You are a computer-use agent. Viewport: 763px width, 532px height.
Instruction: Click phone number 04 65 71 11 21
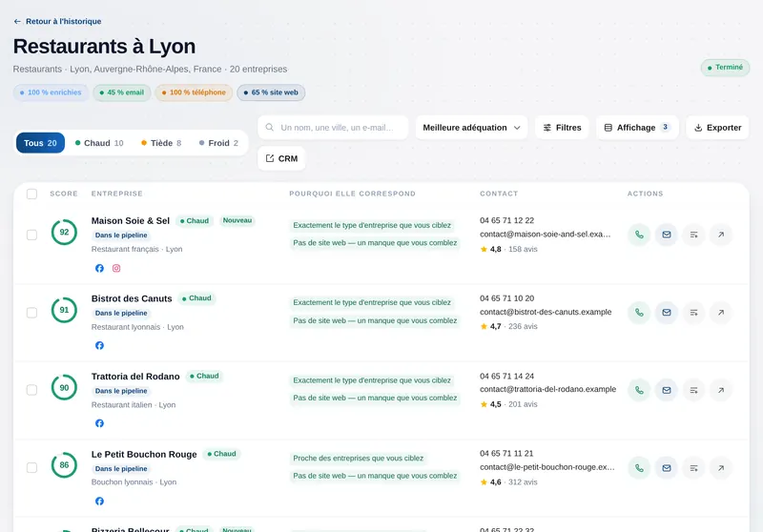[x=506, y=454]
